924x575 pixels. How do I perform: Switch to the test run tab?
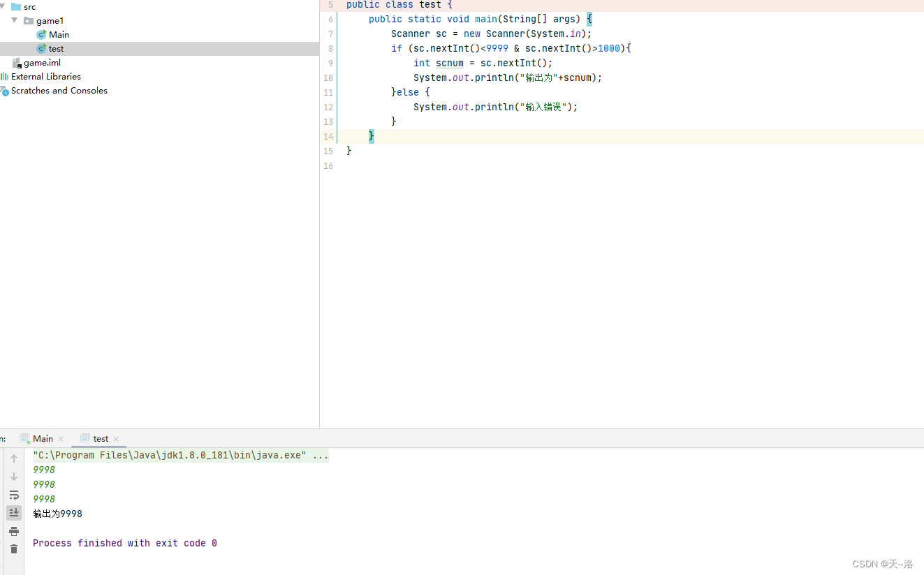pyautogui.click(x=101, y=439)
